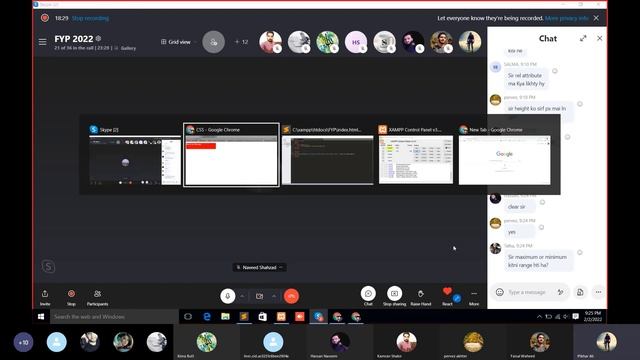Open the Gallery link under FYP 2022

(128, 48)
